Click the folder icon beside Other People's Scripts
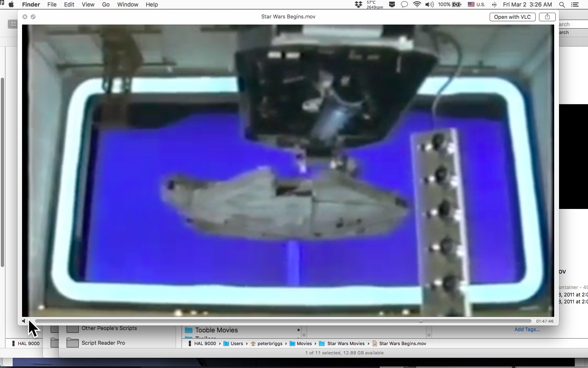This screenshot has width=588, height=368. 73,329
